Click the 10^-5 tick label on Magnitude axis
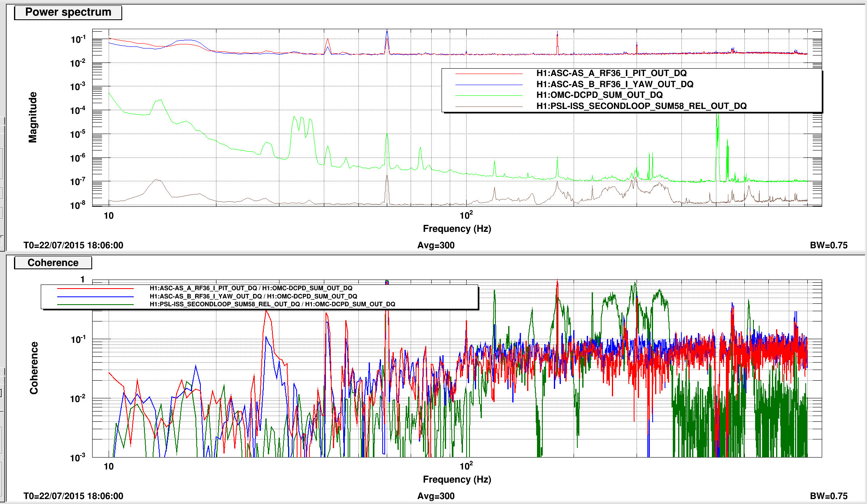 click(78, 134)
